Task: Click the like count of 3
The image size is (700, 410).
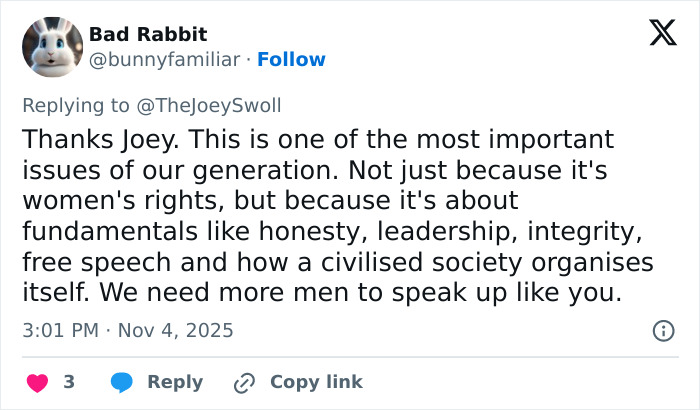Action: pos(69,382)
